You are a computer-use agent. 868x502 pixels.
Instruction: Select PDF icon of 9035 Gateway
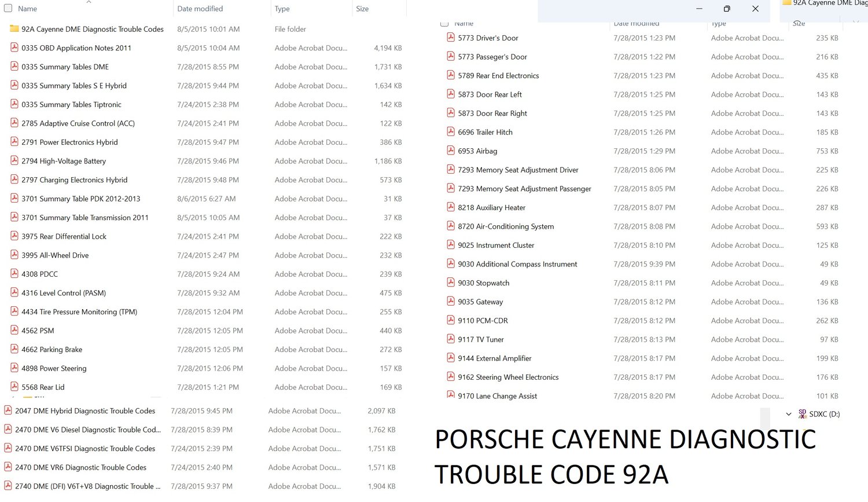(x=451, y=302)
